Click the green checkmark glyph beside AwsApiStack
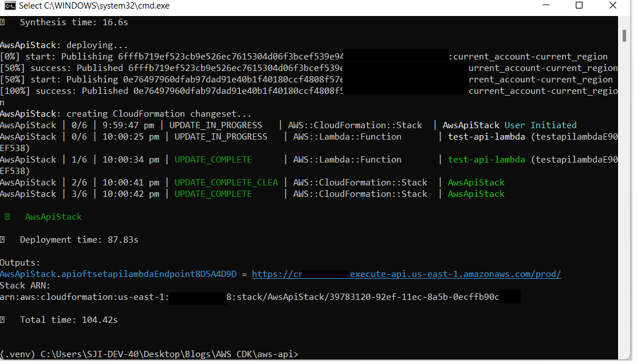Image resolution: width=637 pixels, height=364 pixels. (6, 216)
